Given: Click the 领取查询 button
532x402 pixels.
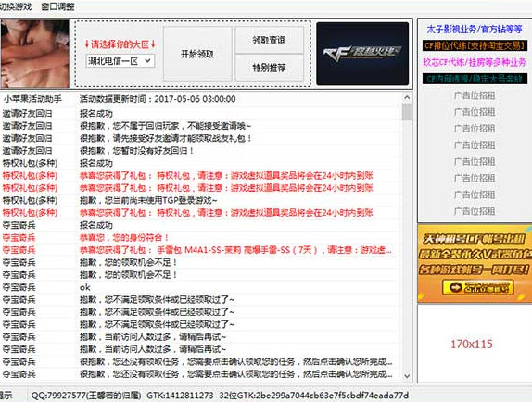Looking at the screenshot, I should pos(269,40).
